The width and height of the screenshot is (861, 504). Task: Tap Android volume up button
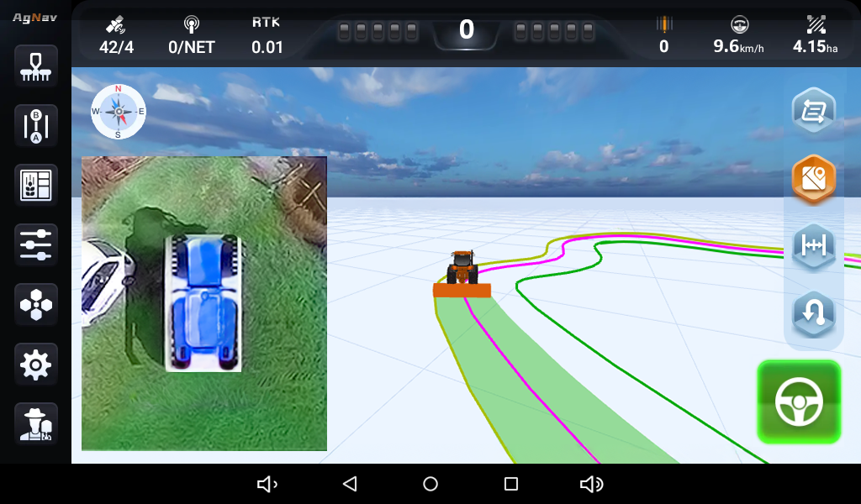(x=591, y=484)
